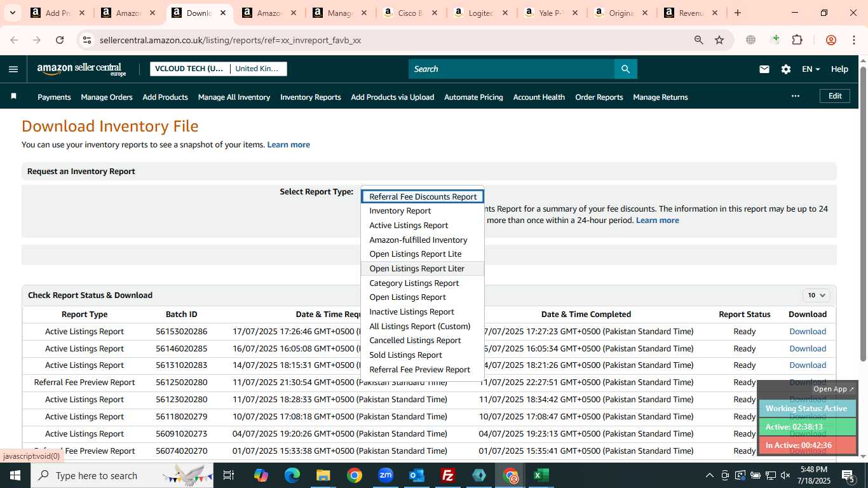This screenshot has height=488, width=868.
Task: Open Task View on the taskbar
Action: pyautogui.click(x=229, y=475)
